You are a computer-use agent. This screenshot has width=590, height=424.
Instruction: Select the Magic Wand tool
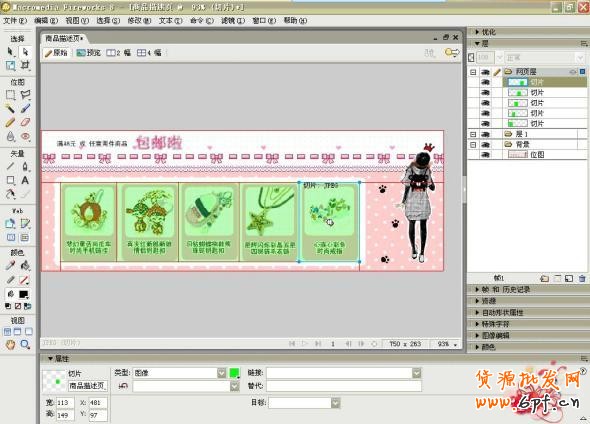10,109
